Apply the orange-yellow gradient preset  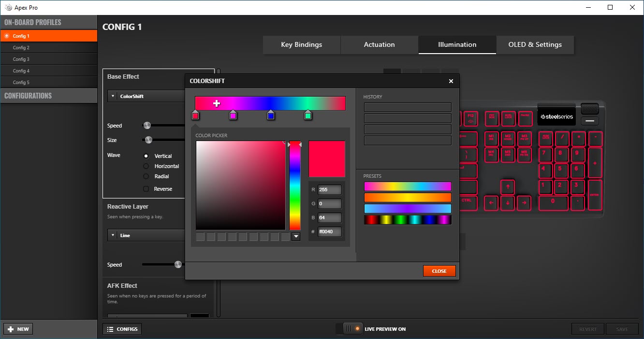click(408, 198)
